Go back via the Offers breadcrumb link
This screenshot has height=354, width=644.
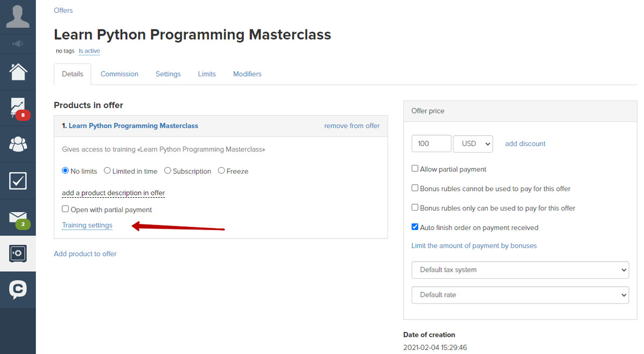63,10
